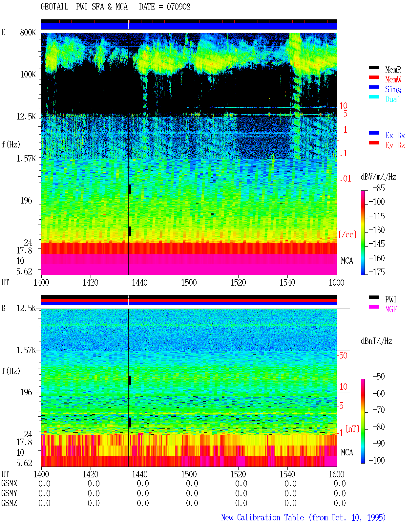420x523 pixels.
Task: Click the '-130' value on the E color bar
Action: (x=377, y=230)
